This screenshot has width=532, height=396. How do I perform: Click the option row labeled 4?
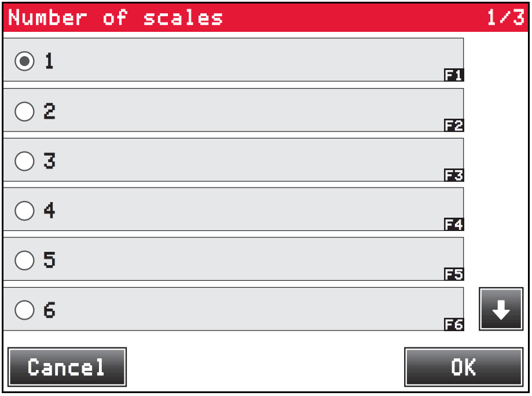point(232,210)
